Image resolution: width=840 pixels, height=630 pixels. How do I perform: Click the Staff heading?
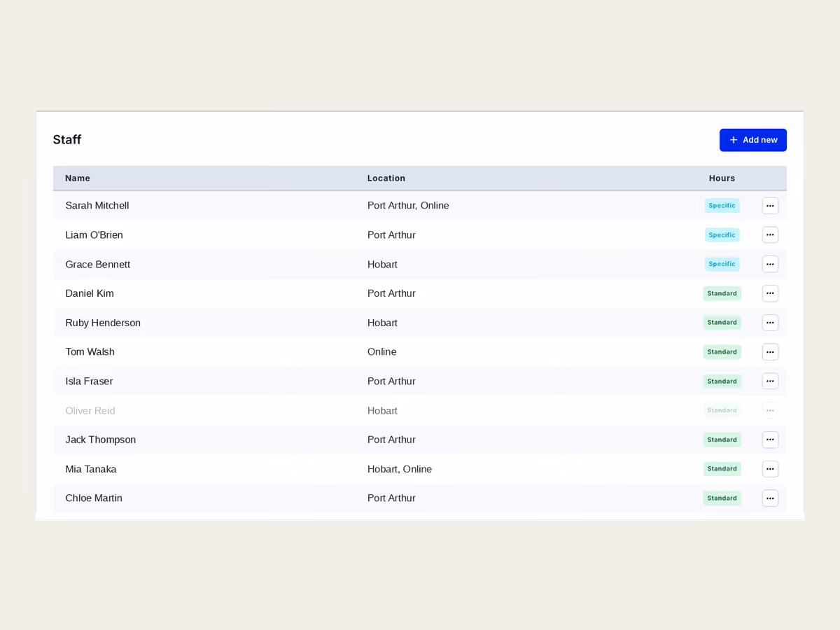point(67,140)
